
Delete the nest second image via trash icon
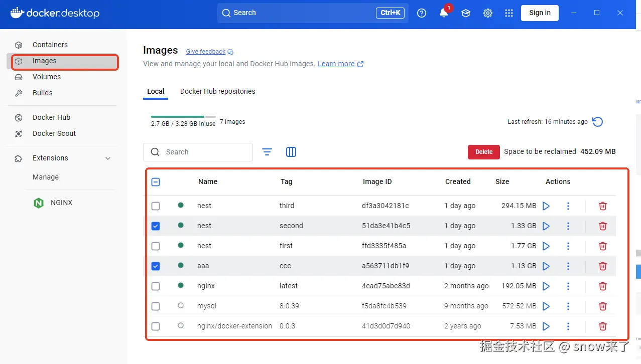(603, 226)
